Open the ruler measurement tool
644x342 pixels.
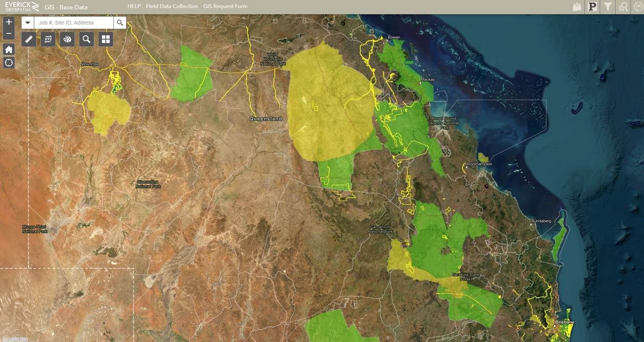coord(29,39)
